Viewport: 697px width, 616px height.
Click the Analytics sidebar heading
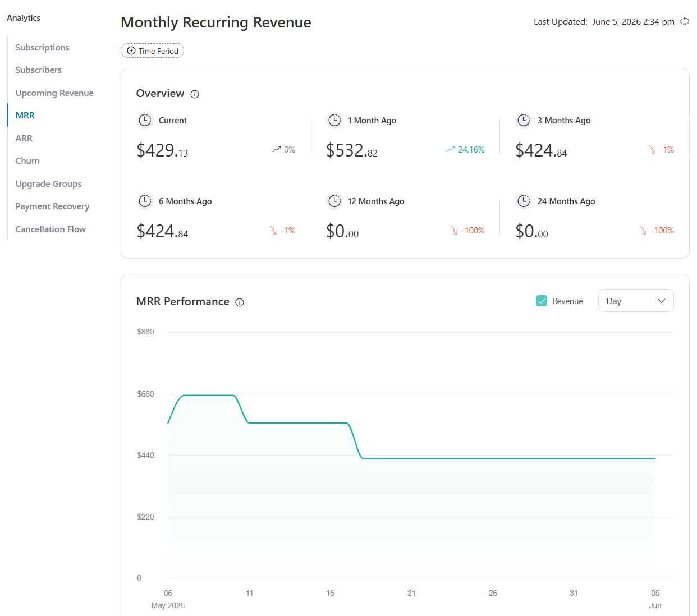[24, 18]
